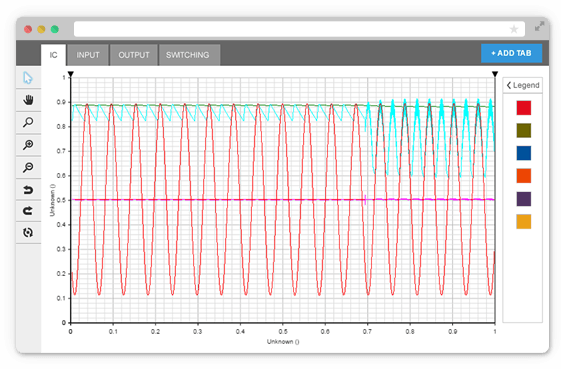Select the purple legend color swatch
561x369 pixels.
coord(523,199)
